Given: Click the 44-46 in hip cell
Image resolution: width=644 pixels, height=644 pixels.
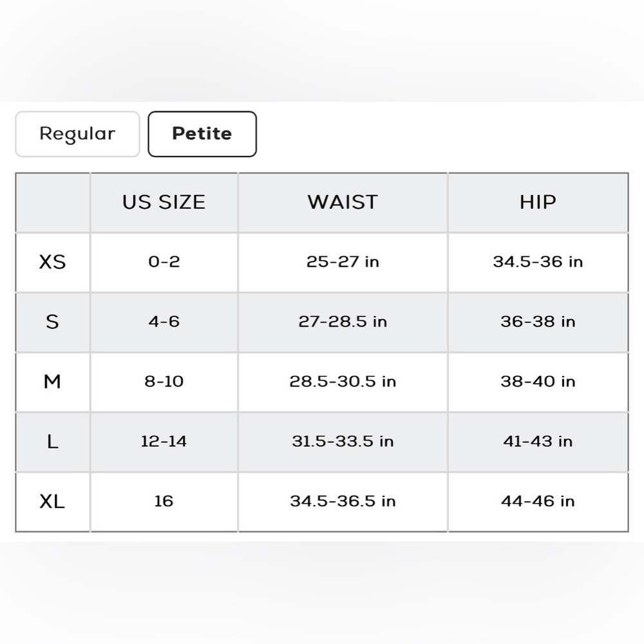Looking at the screenshot, I should [538, 502].
